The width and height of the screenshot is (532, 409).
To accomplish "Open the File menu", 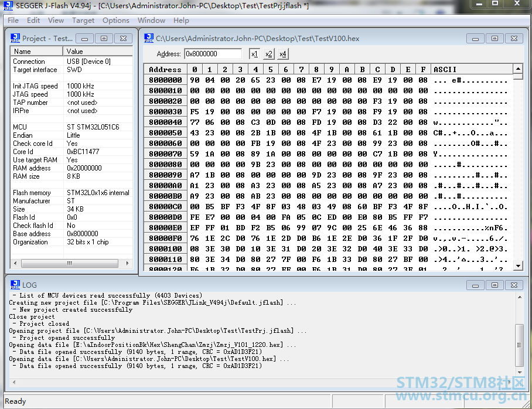I will click(13, 21).
